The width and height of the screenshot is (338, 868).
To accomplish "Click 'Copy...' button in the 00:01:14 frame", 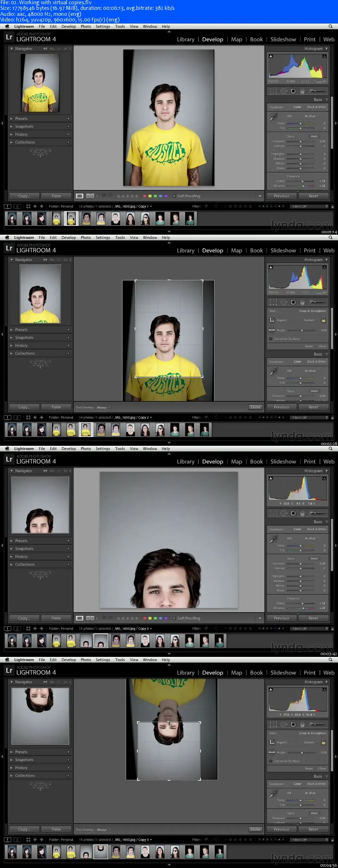I will coord(24,196).
